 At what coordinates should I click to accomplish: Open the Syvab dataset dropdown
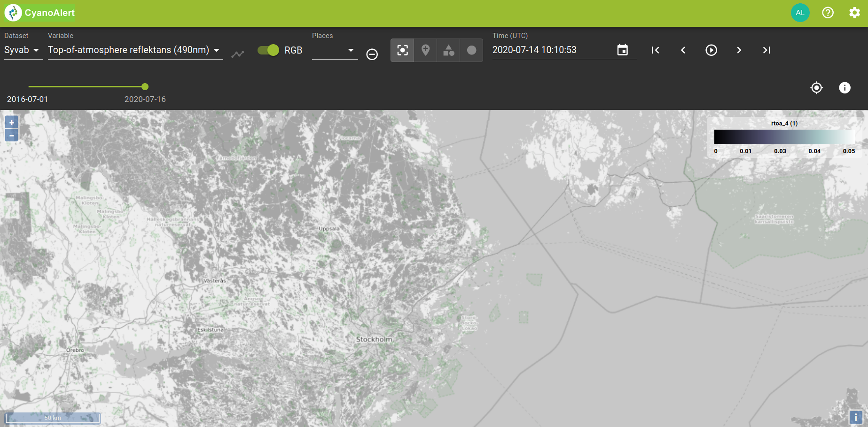[x=21, y=50]
